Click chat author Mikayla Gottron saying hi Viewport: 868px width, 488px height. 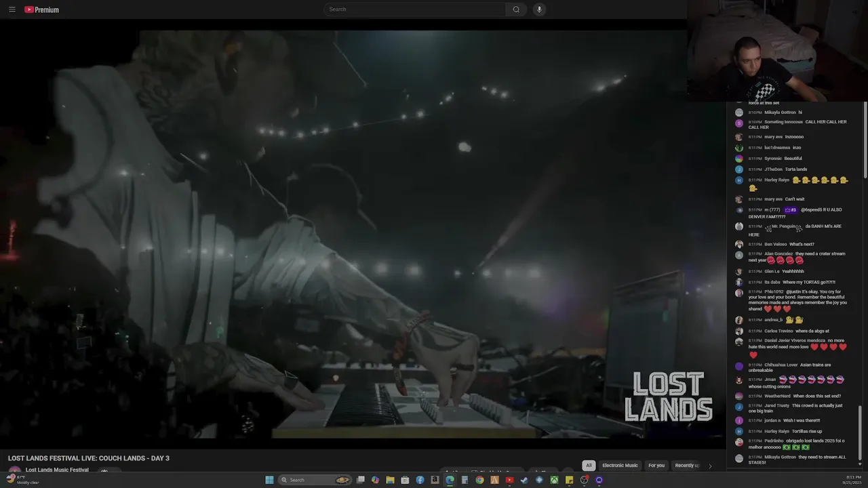click(780, 113)
